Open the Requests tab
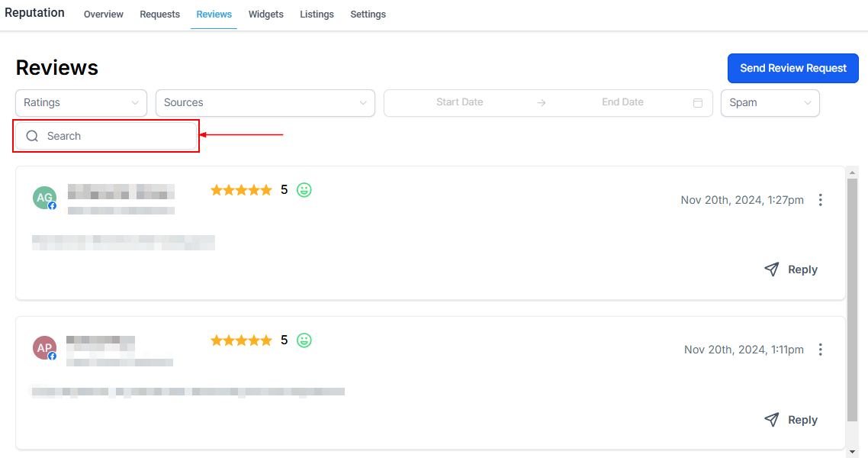Screen dimensions: 868x458 coord(159,15)
